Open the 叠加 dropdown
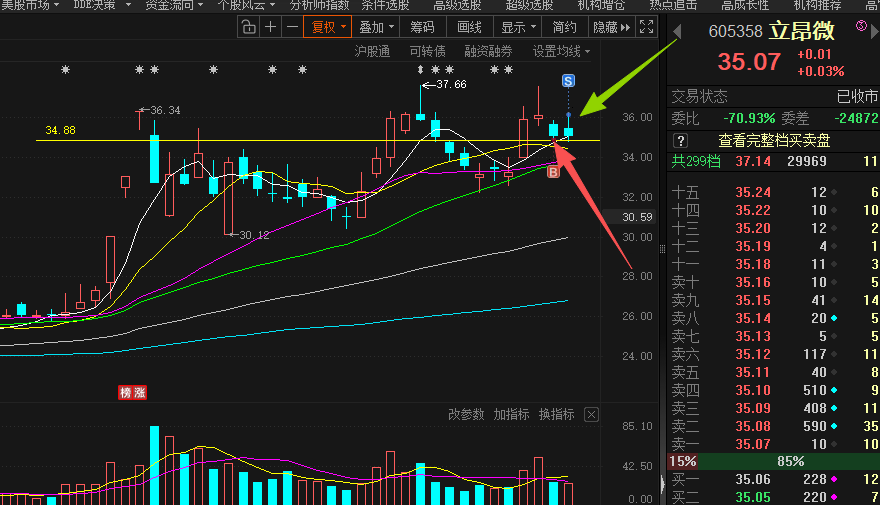Viewport: 880px width, 505px height. coord(376,27)
